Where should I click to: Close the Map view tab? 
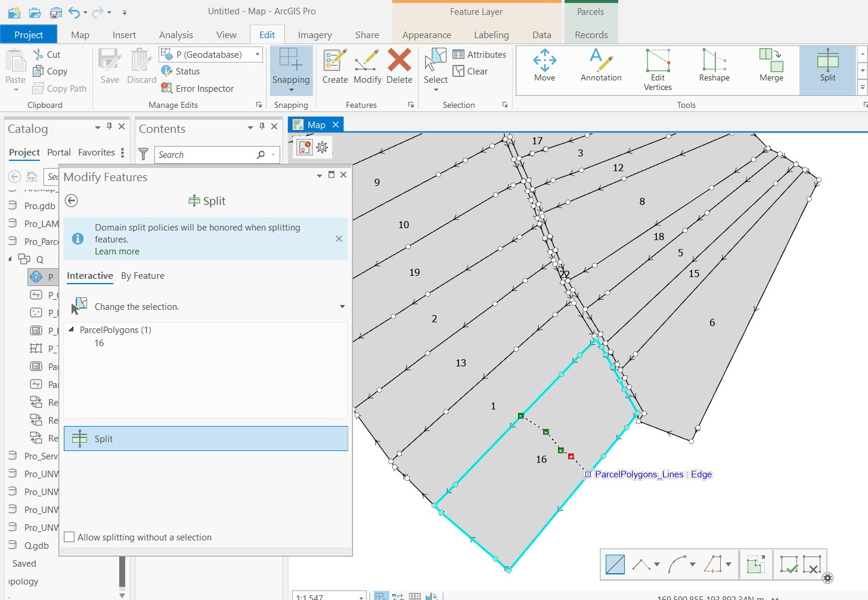click(x=336, y=124)
